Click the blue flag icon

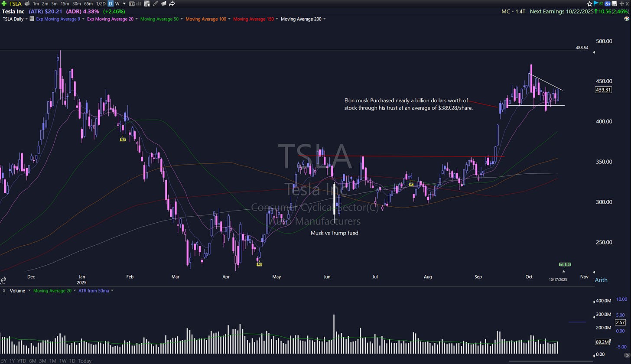[x=596, y=3]
